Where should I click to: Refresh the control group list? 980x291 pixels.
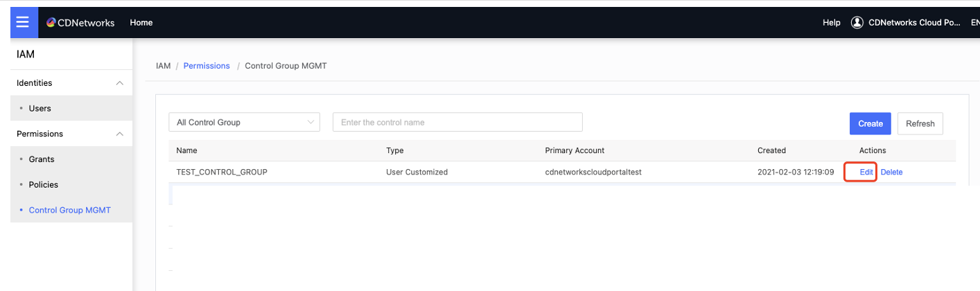click(920, 123)
